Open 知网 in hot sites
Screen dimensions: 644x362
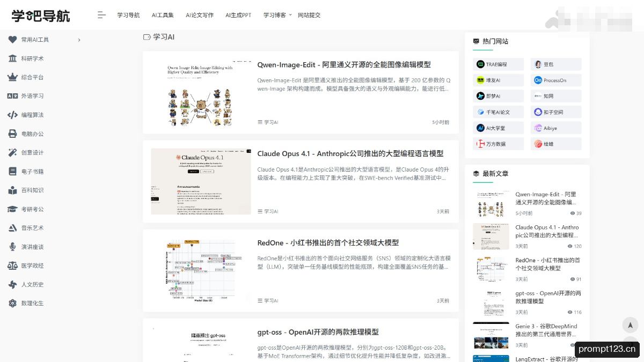(556, 96)
